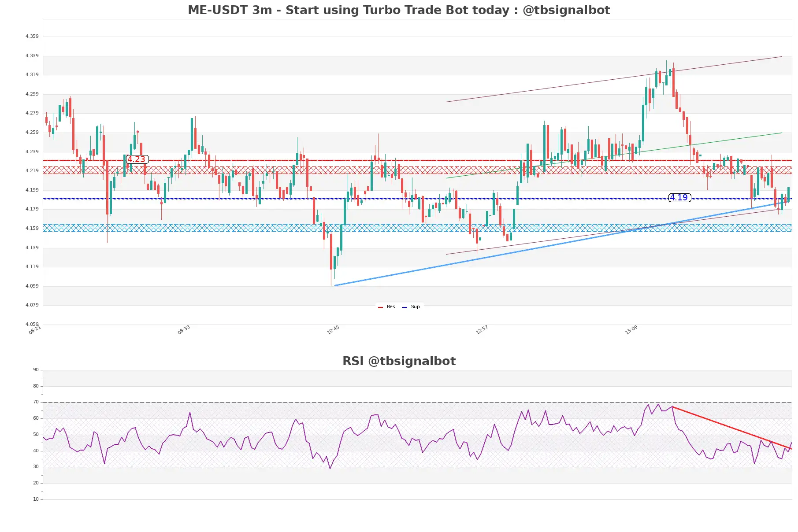
Task: Click the 4.339 price axis label
Action: click(x=32, y=55)
